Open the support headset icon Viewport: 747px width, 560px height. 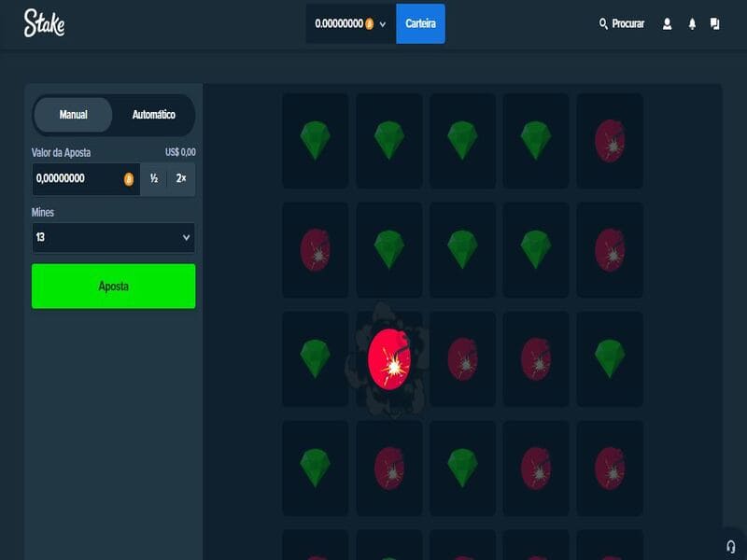731,546
